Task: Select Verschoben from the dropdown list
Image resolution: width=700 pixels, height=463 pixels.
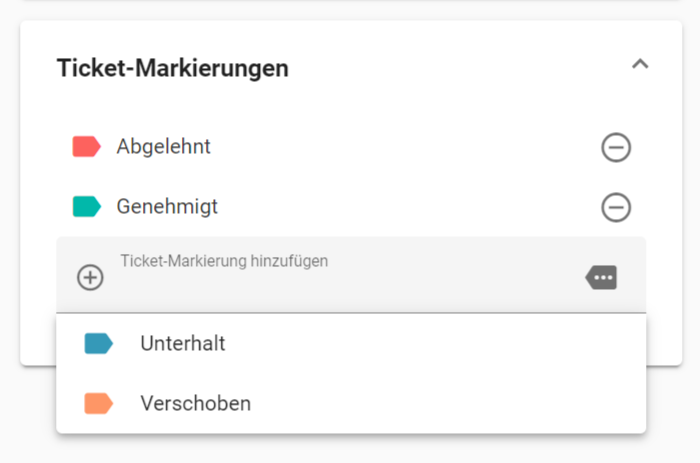Action: (x=351, y=404)
